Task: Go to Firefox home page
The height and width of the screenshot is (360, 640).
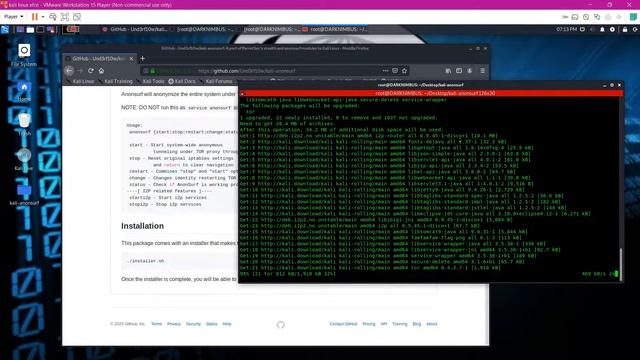Action: [101, 71]
